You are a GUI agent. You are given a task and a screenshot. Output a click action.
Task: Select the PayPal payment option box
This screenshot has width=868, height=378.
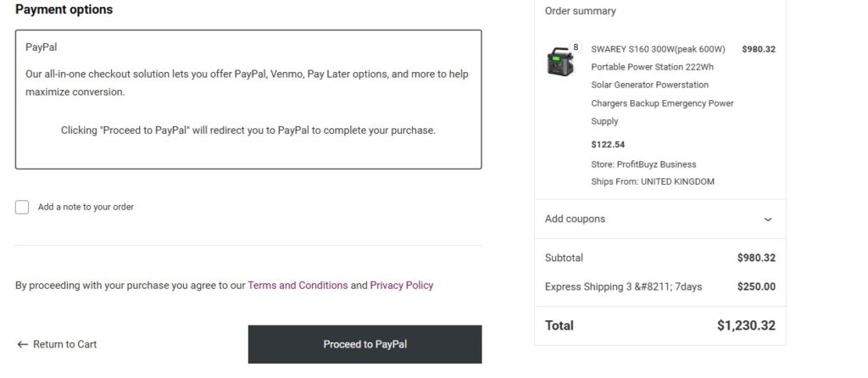click(248, 100)
